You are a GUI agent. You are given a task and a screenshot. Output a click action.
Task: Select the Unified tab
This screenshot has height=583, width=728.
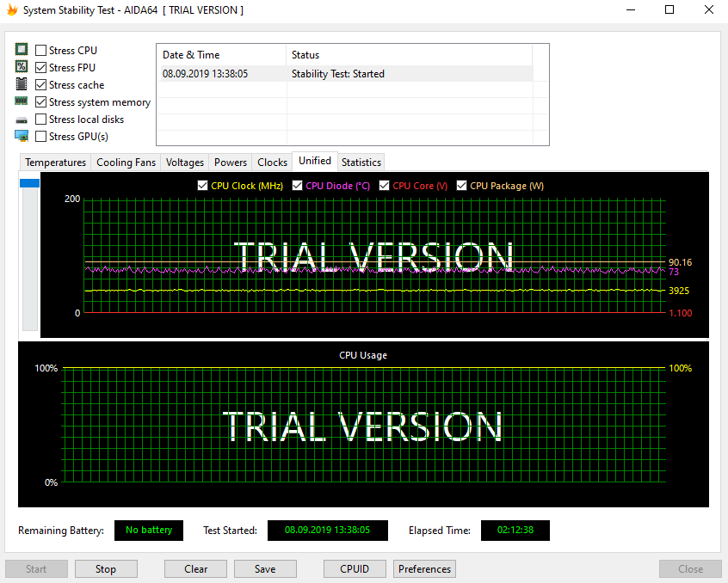point(315,161)
